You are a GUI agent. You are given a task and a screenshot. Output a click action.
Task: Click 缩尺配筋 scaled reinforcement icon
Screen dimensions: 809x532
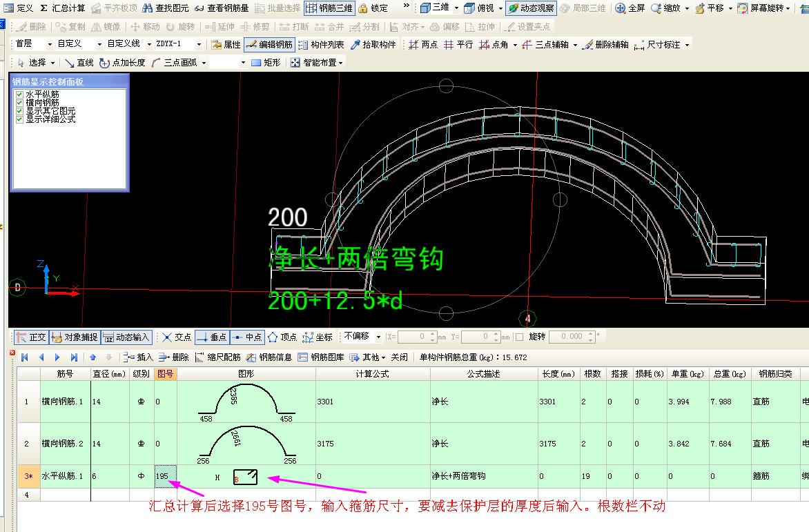click(x=199, y=357)
